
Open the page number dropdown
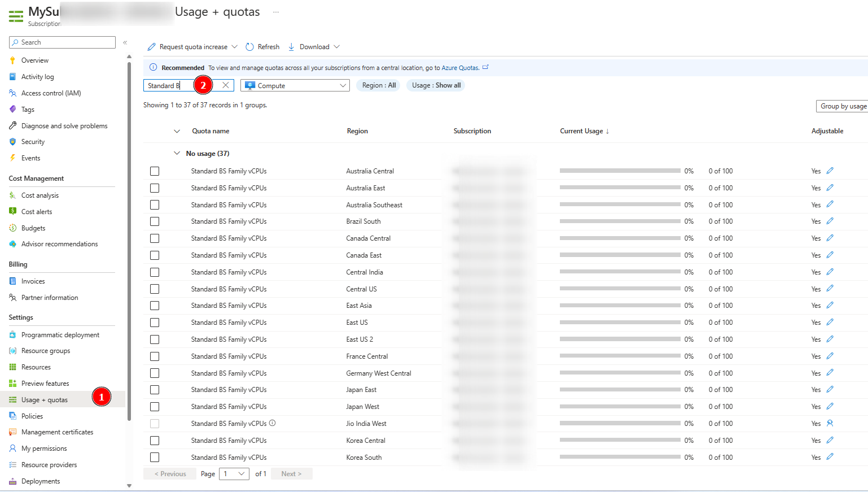[x=234, y=474]
